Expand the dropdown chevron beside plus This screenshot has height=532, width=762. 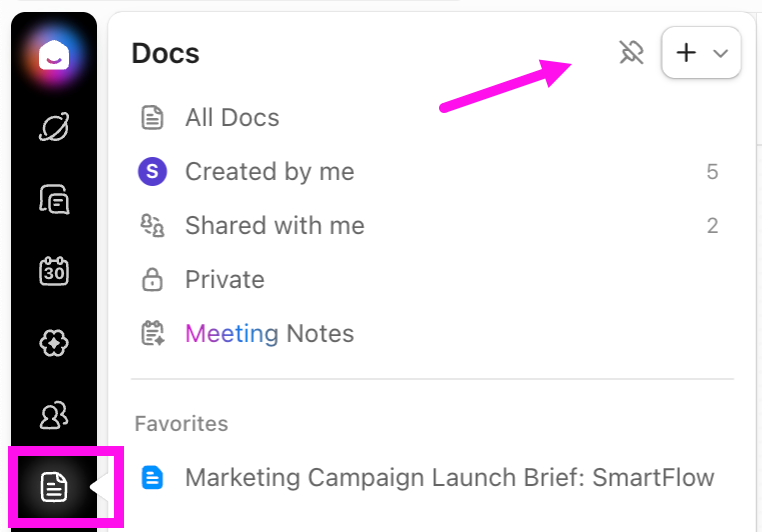[x=720, y=54]
